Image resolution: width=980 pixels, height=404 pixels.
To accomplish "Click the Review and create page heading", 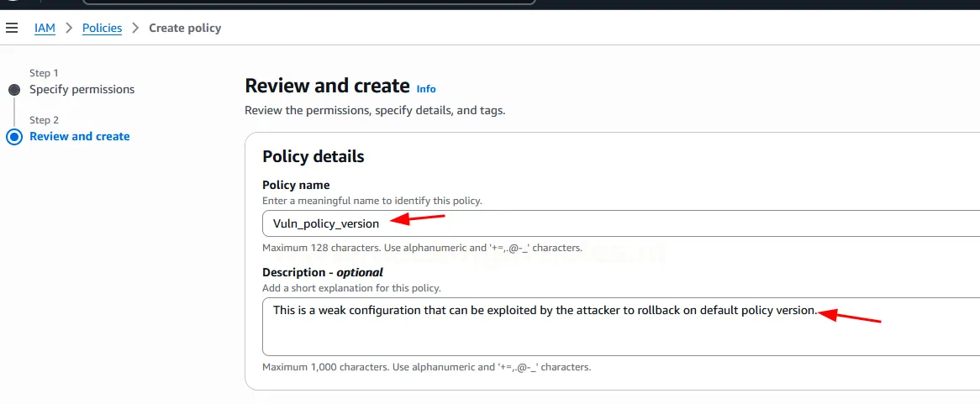I will 327,86.
